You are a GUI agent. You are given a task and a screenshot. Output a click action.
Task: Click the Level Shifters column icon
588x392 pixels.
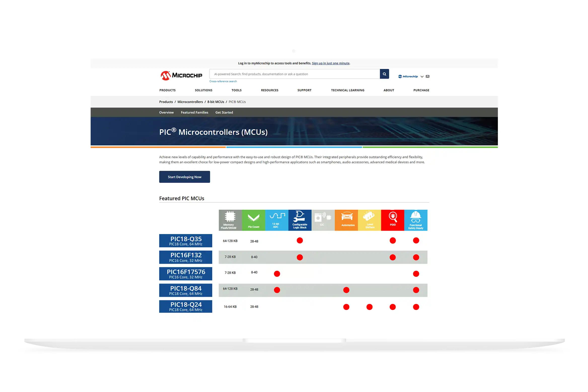click(x=369, y=220)
